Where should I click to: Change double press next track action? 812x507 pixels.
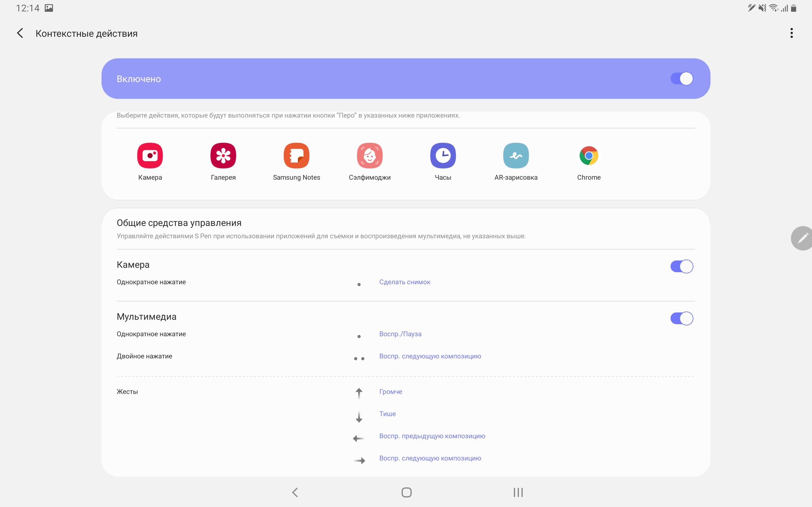pyautogui.click(x=430, y=356)
